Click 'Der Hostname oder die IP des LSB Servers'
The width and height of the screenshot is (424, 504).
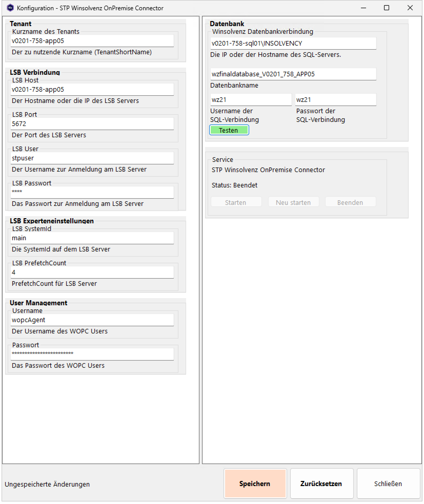pos(75,101)
